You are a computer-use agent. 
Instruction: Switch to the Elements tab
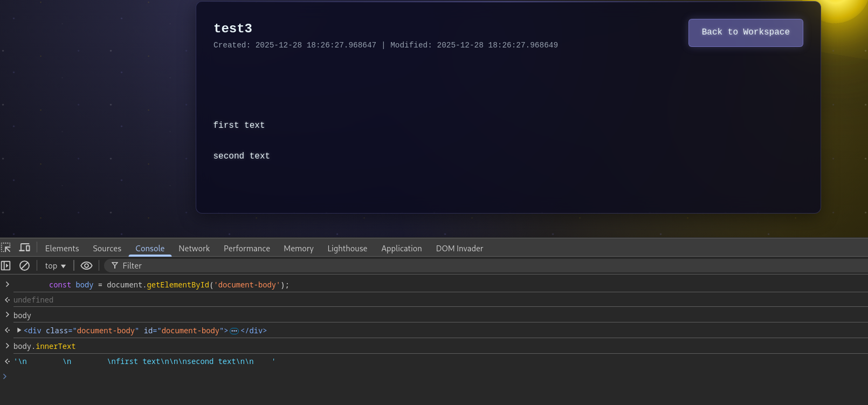(x=62, y=249)
